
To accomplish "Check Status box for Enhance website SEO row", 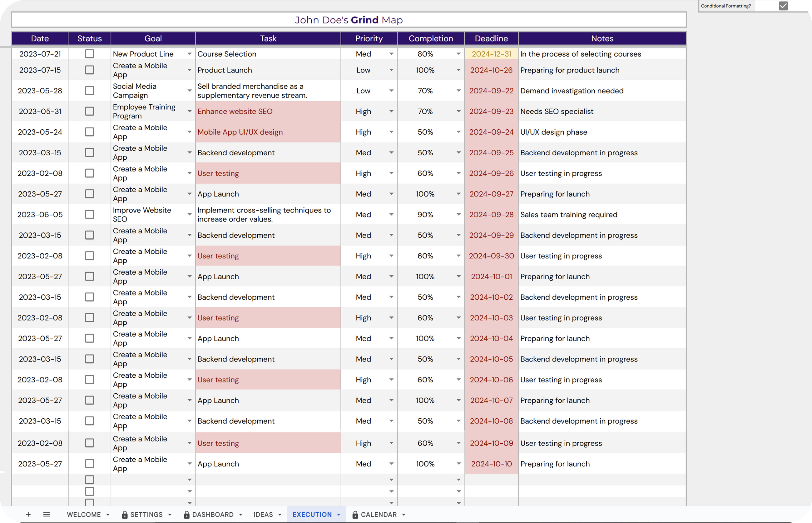I will [90, 112].
